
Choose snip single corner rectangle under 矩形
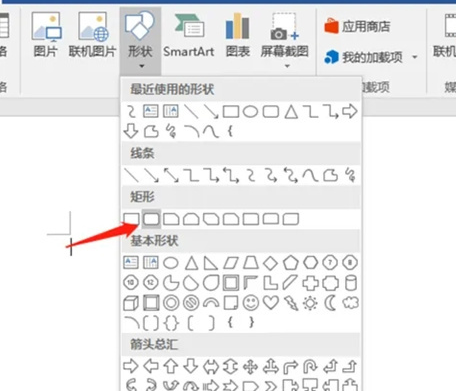[x=171, y=219]
